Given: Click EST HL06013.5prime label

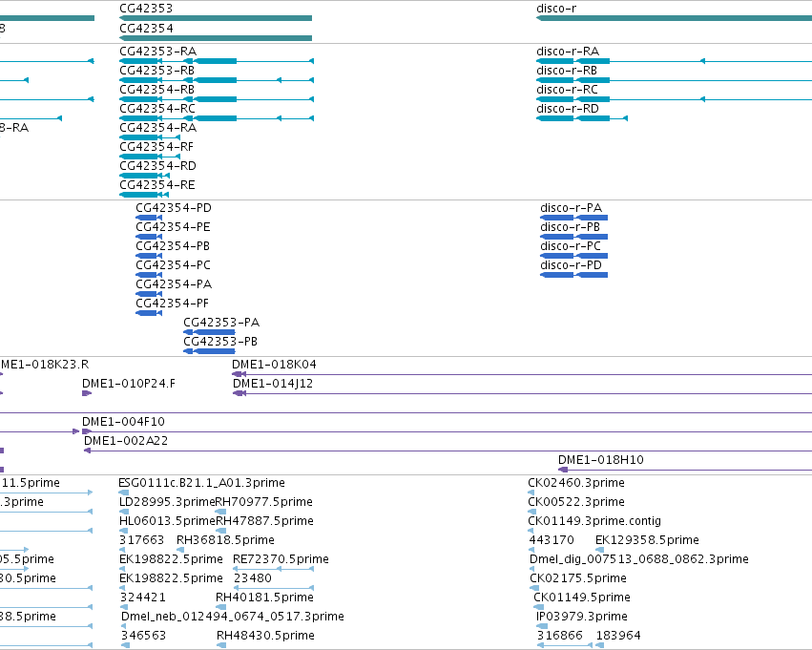Looking at the screenshot, I should (x=167, y=521).
